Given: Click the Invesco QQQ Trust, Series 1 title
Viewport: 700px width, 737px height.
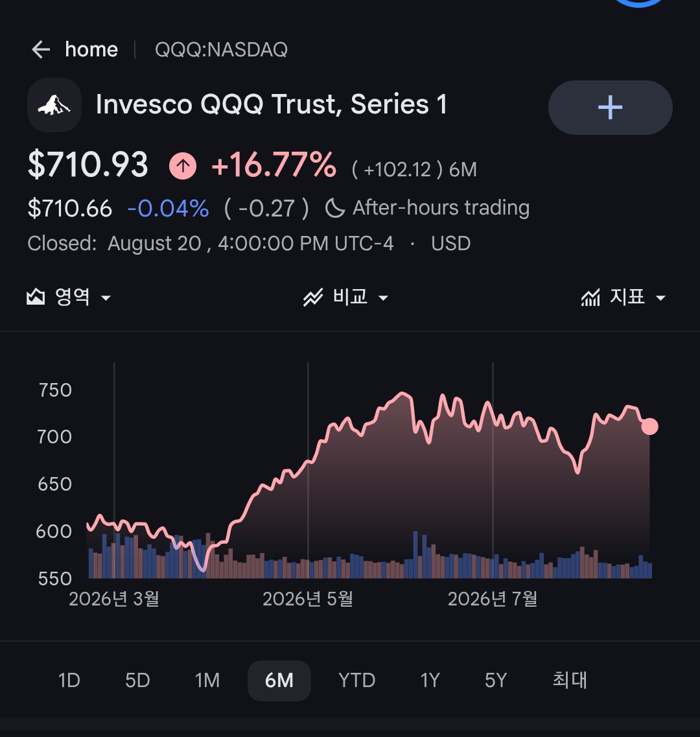Looking at the screenshot, I should pos(272,104).
